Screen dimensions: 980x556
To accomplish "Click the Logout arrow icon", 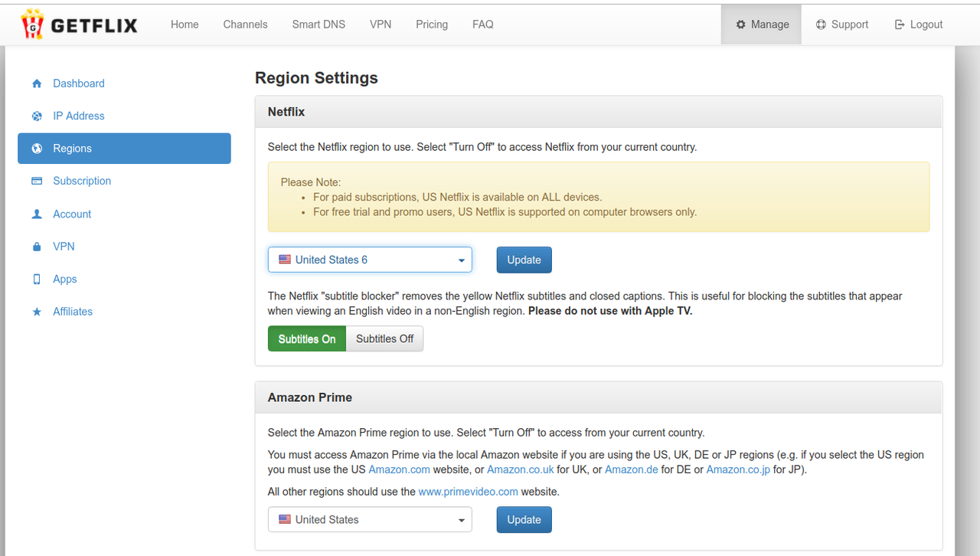I will coord(900,25).
